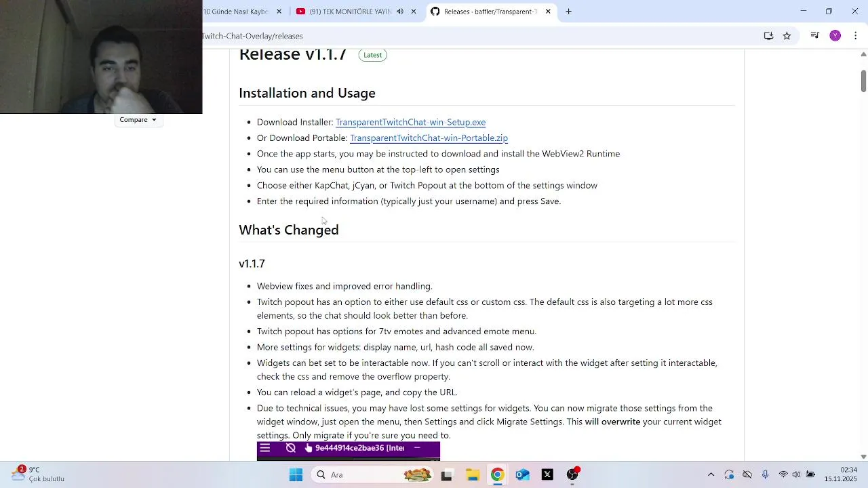Click the install app icon in address bar

(768, 36)
